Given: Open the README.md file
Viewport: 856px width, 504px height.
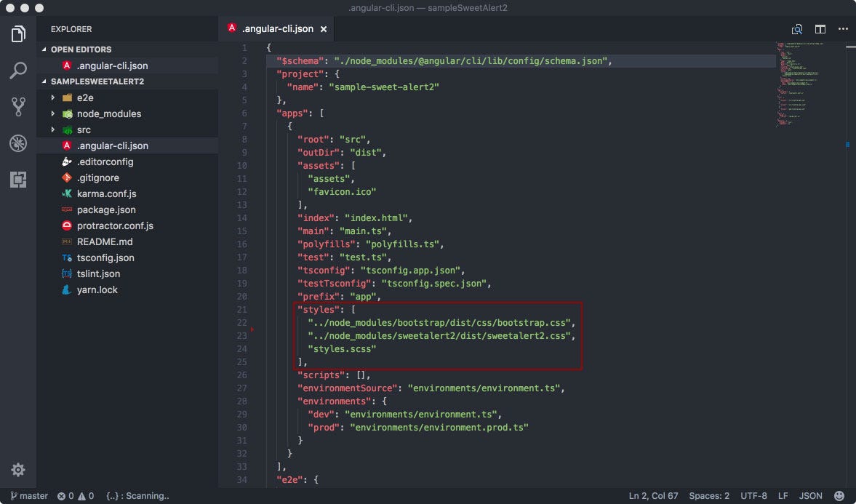Looking at the screenshot, I should click(127, 242).
